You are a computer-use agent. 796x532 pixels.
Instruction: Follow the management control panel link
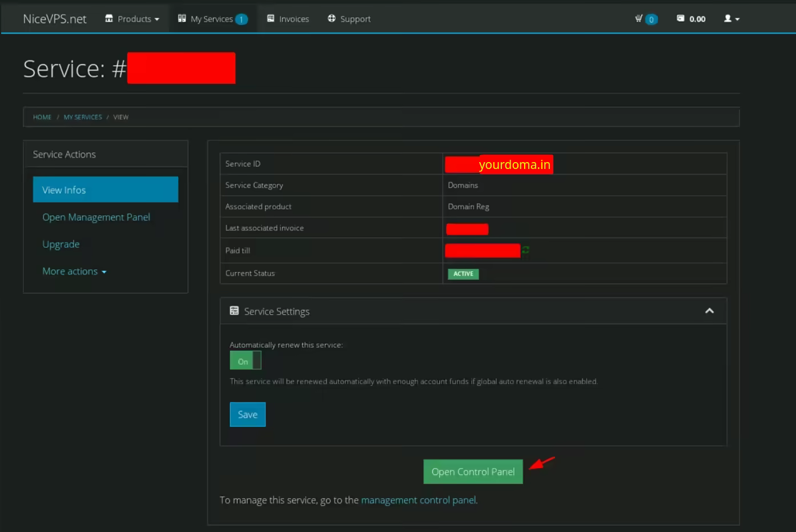(419, 500)
